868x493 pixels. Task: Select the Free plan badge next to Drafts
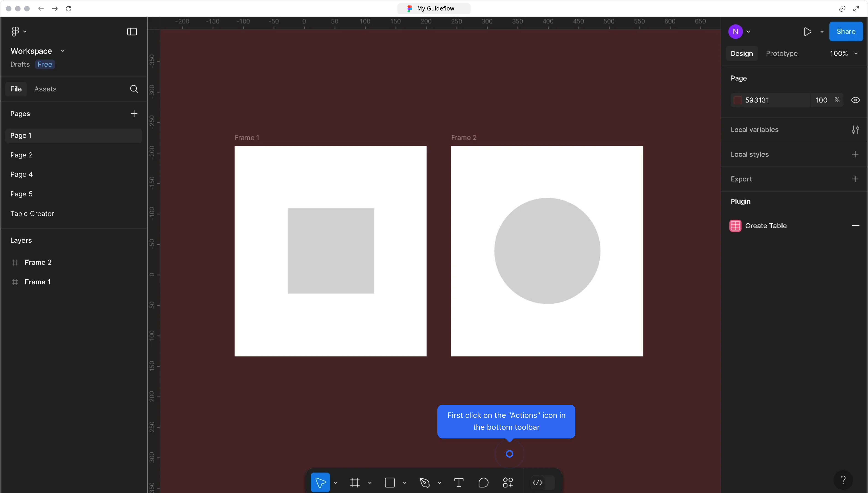click(44, 64)
